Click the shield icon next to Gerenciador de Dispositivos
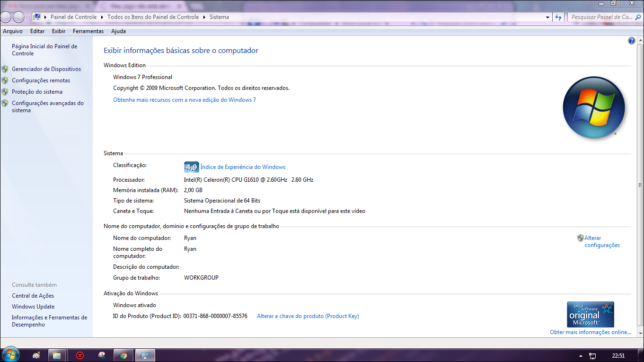 point(5,69)
